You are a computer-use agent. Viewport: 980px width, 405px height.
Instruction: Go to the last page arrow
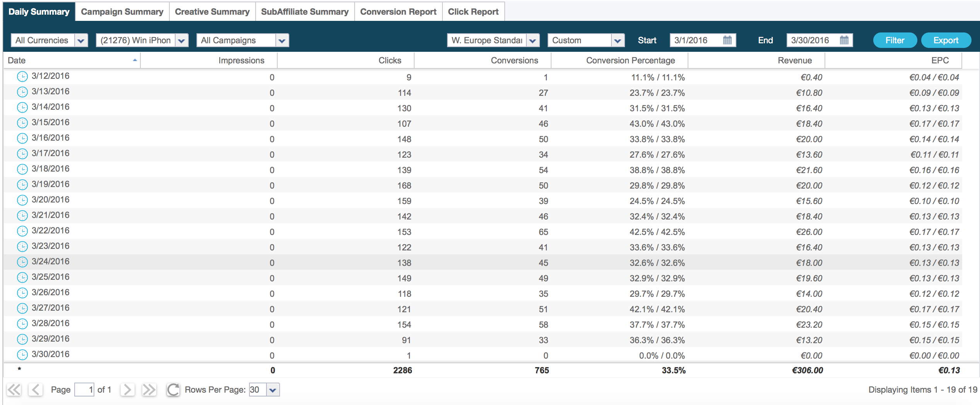pyautogui.click(x=149, y=390)
